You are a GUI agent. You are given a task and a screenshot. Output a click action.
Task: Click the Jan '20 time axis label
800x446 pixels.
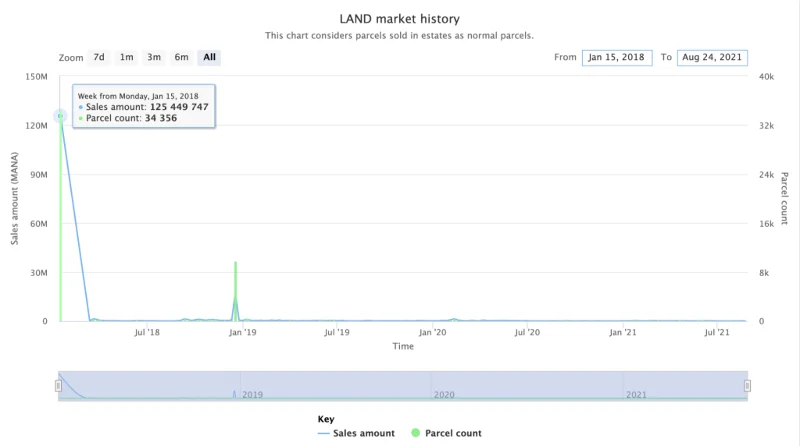(x=433, y=332)
